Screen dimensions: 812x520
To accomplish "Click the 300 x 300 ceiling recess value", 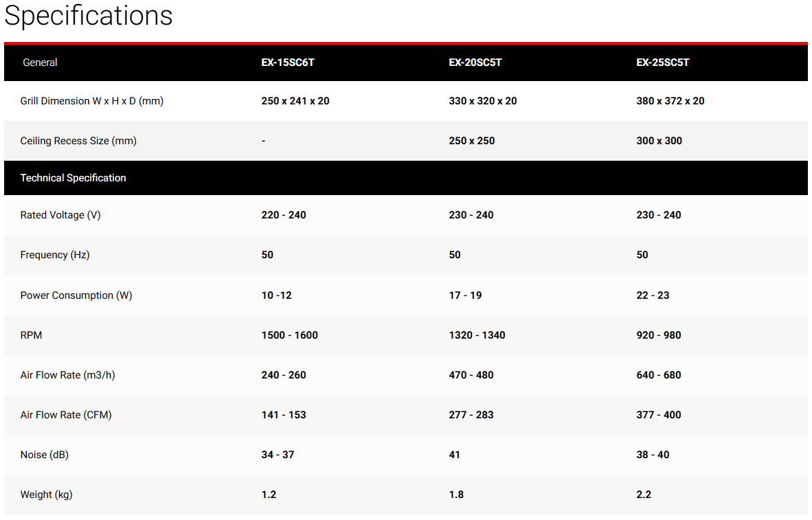I will pos(659,141).
